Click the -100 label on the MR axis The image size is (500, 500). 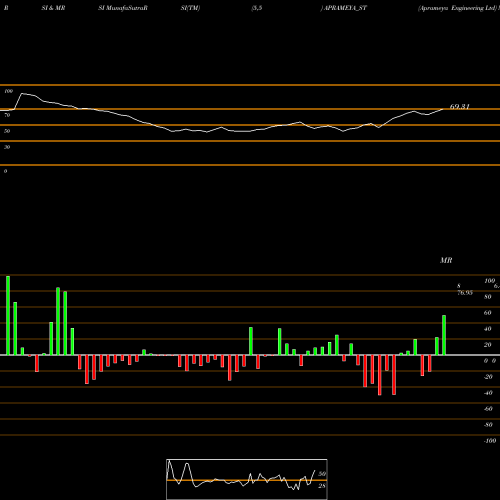tap(490, 441)
